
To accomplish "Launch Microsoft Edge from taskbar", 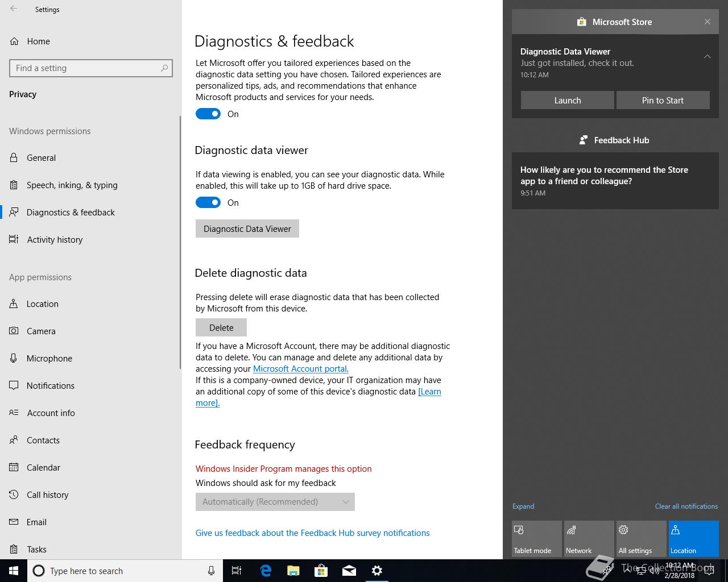I will click(x=265, y=571).
